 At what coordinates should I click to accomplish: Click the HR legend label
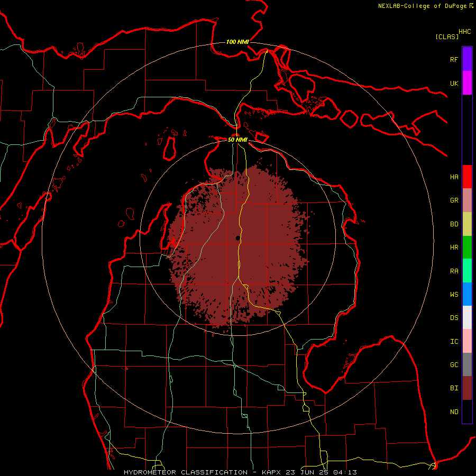point(454,248)
